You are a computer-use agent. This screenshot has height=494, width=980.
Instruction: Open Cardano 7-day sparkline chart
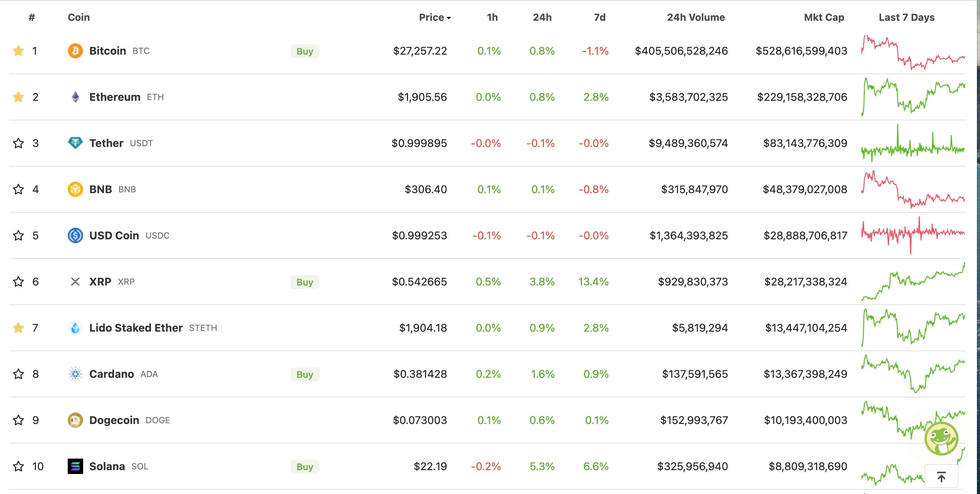point(913,374)
